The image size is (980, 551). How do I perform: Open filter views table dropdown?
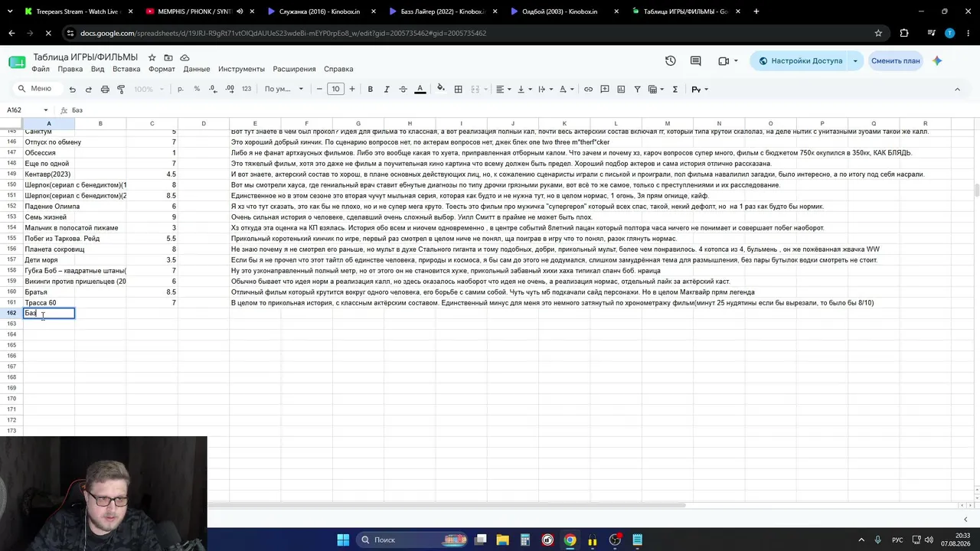[x=656, y=90]
